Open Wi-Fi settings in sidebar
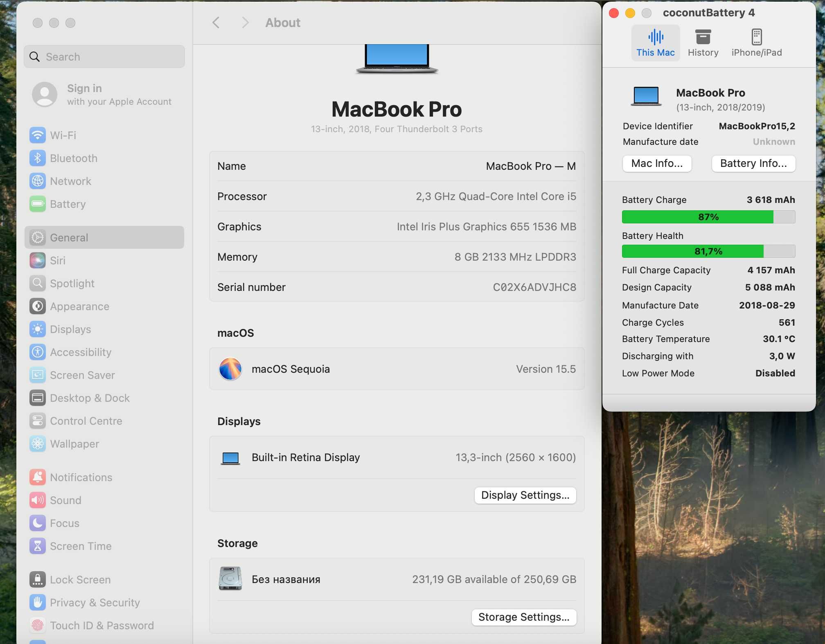 104,135
